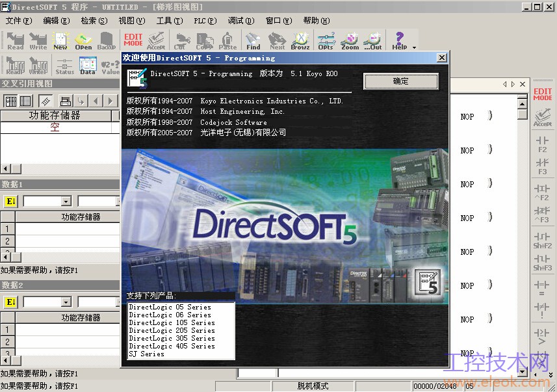Image resolution: width=557 pixels, height=392 pixels.
Task: Click row 2 in 数据2 table
Action: coord(60,342)
